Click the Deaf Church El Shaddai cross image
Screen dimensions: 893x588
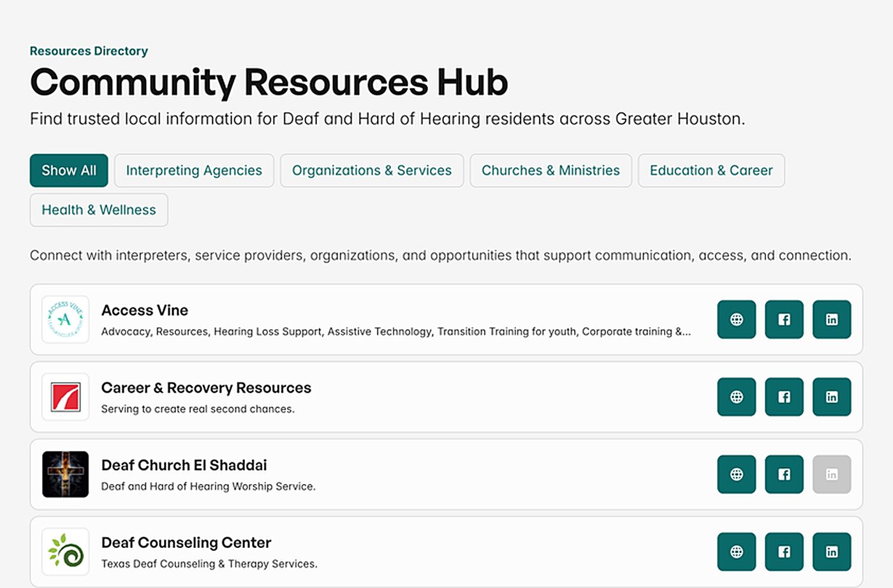click(65, 474)
